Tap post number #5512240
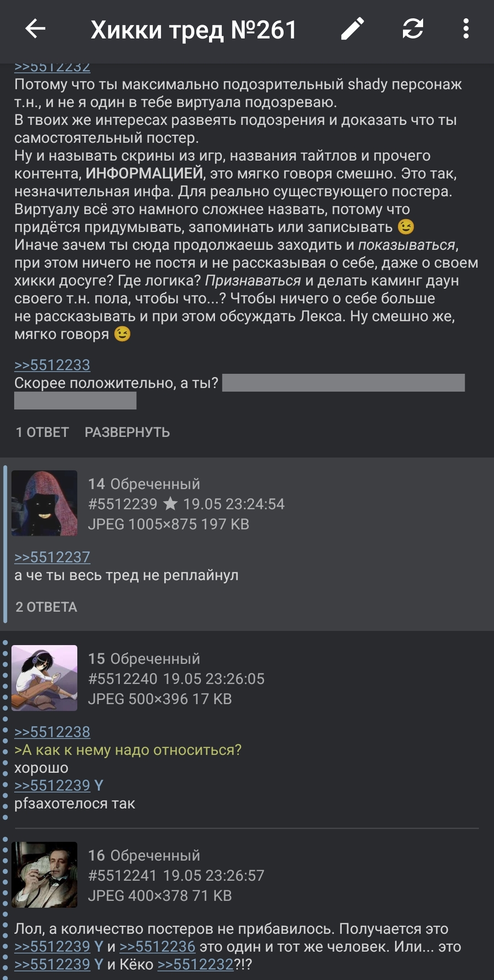 (x=123, y=678)
